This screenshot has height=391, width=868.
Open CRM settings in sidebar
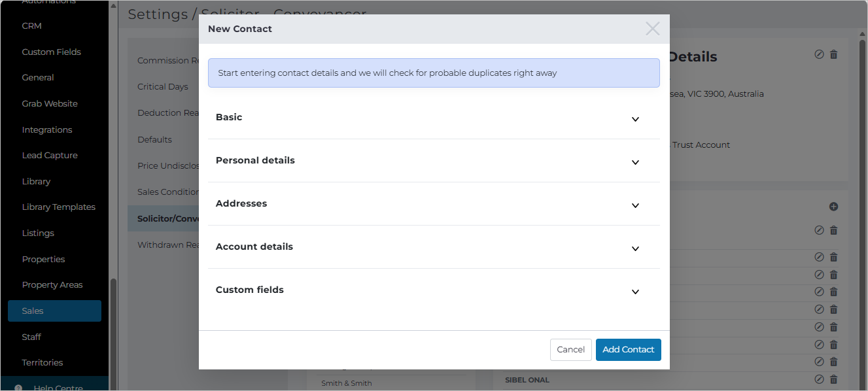31,26
